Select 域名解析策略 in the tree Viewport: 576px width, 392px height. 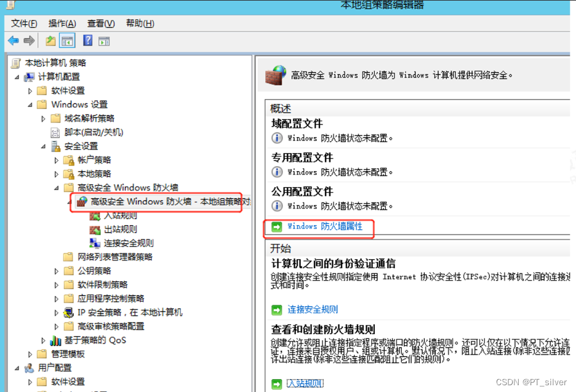(89, 119)
